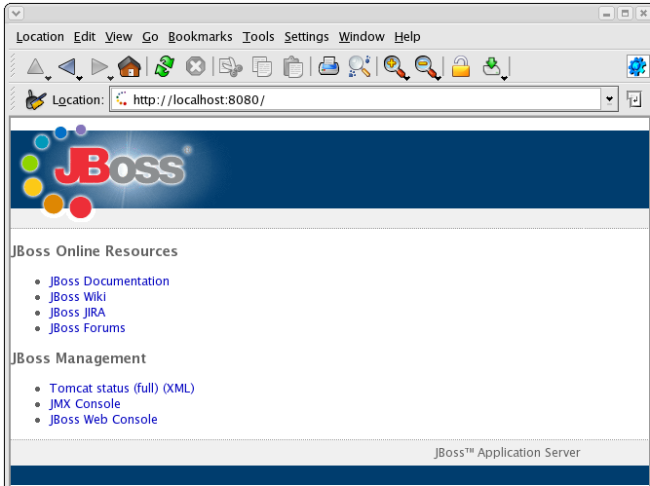Viewport: 650px width, 486px height.
Task: Click the JBoss logo image
Action: 104,173
